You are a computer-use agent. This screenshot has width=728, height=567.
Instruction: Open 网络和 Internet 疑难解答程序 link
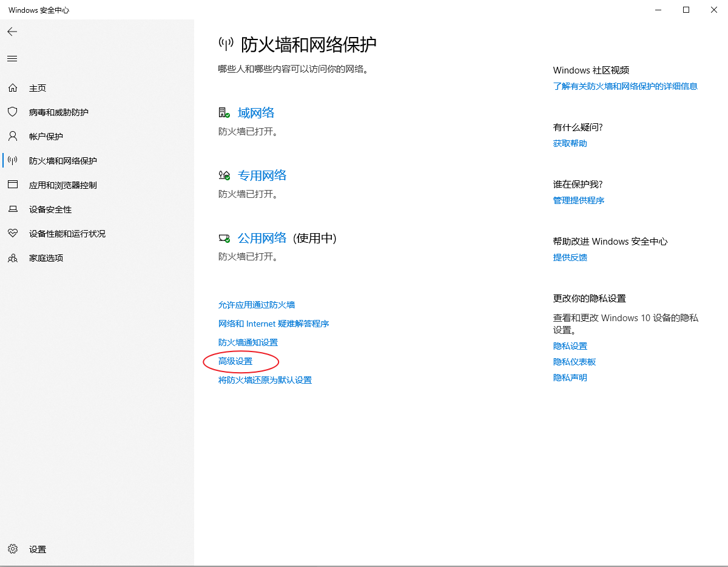click(x=274, y=324)
